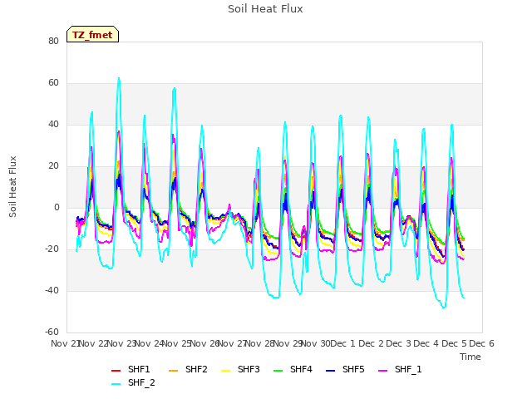The height and width of the screenshot is (399, 532).
Task: Click the -20 y-axis tick label
Action: click(x=52, y=249)
